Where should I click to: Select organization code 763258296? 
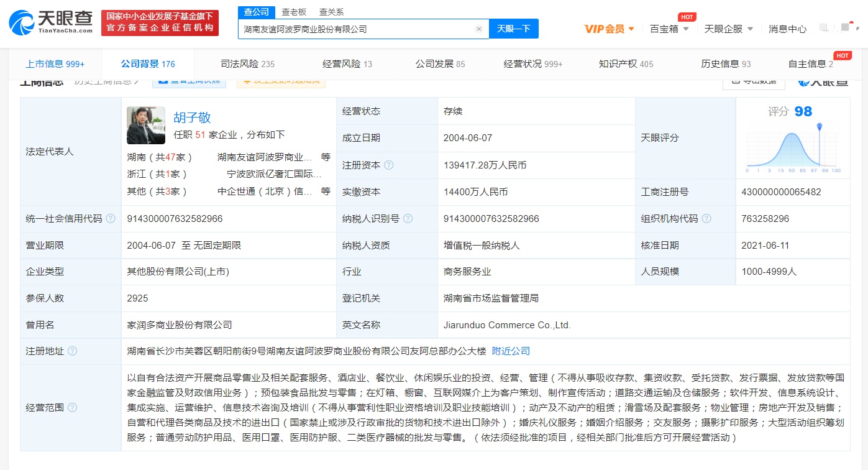[765, 219]
